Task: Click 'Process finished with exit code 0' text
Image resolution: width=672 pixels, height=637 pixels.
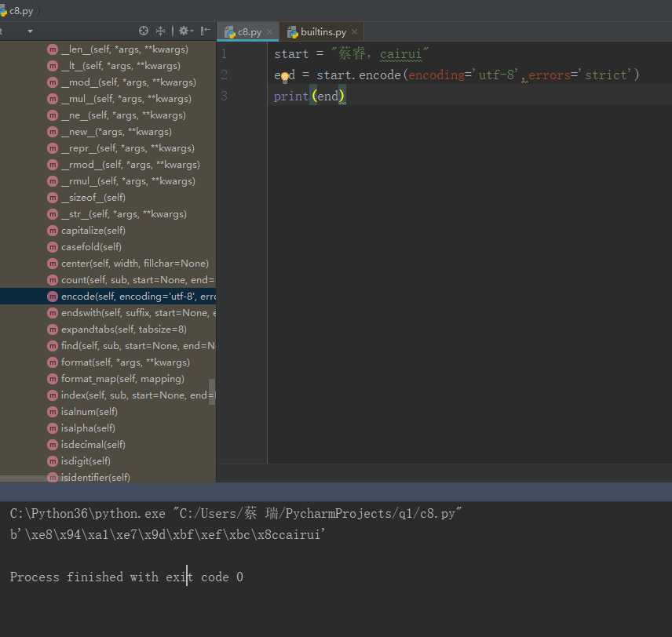Action: click(x=126, y=577)
